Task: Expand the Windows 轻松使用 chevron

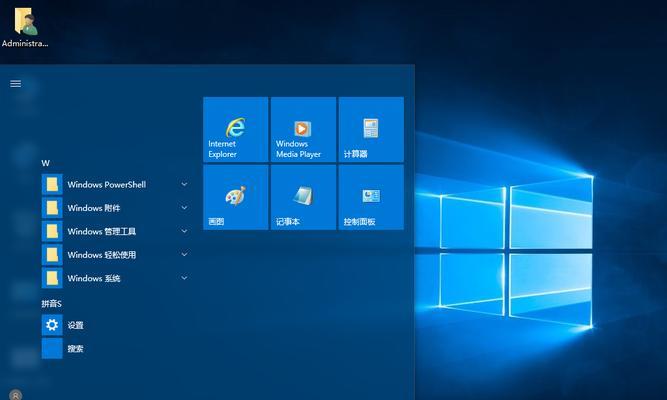Action: pos(184,254)
